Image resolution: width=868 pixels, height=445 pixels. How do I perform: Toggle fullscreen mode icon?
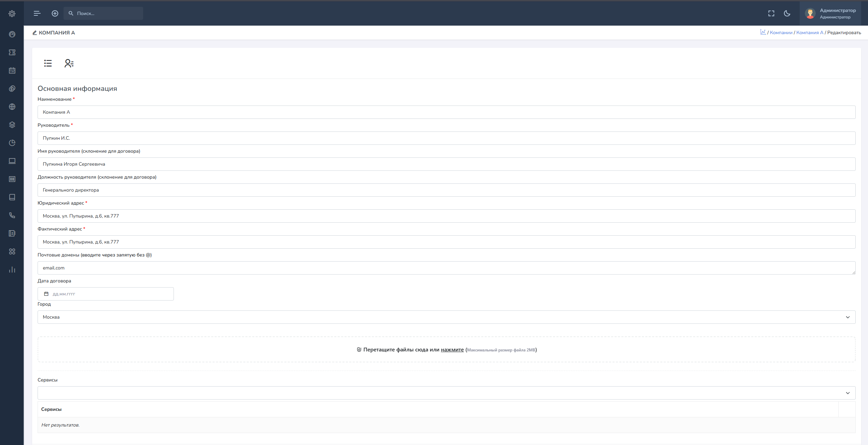pyautogui.click(x=771, y=13)
